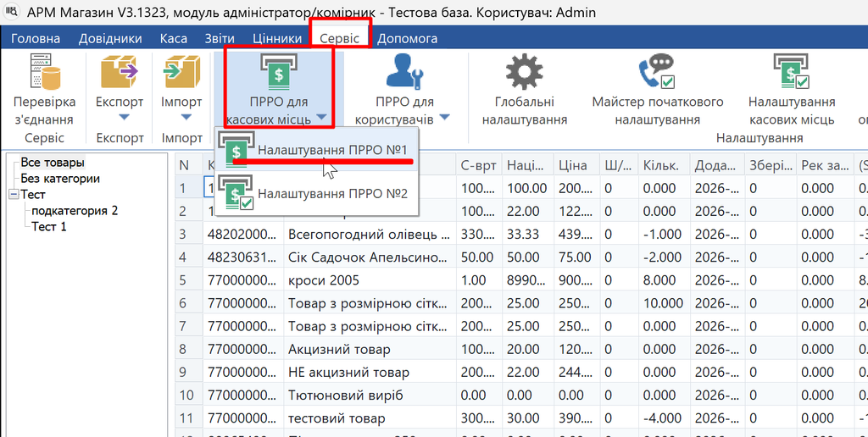Click the ПРРО для користувачів icon
The width and height of the screenshot is (868, 437).
click(404, 71)
